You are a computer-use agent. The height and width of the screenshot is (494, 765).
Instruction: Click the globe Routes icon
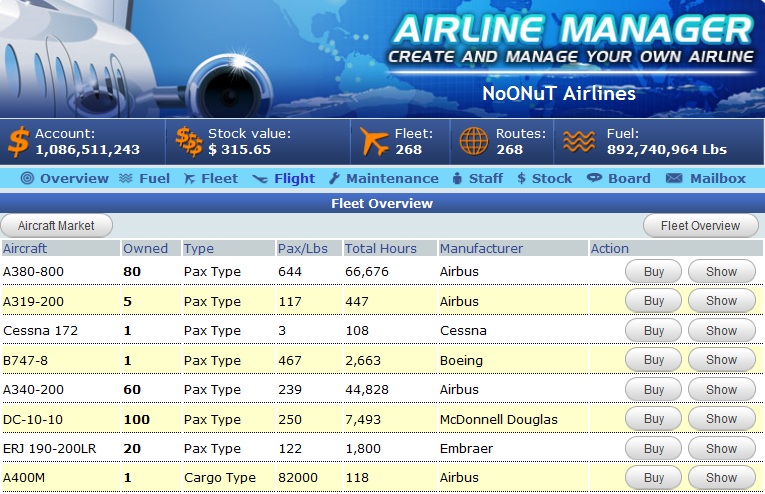(474, 141)
